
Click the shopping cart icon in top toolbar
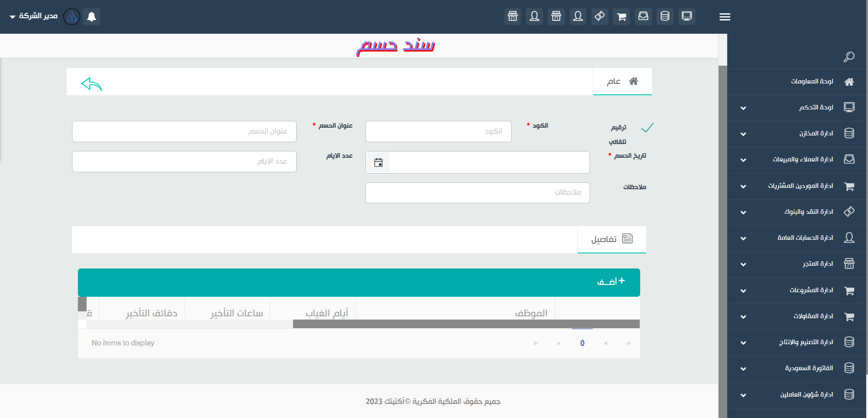621,16
